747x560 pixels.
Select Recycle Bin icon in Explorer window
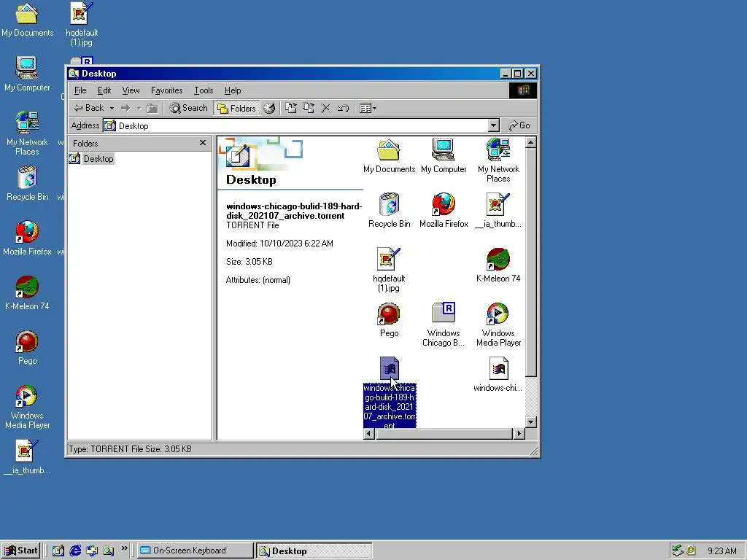[x=389, y=211]
